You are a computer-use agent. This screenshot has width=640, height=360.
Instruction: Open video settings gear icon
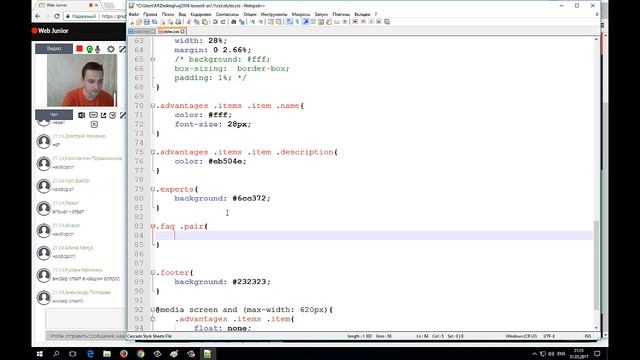pyautogui.click(x=111, y=49)
